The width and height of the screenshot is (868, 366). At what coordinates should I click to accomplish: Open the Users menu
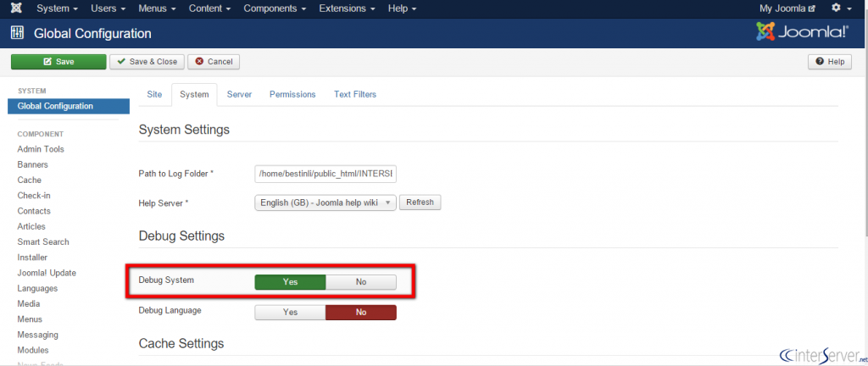pyautogui.click(x=108, y=8)
